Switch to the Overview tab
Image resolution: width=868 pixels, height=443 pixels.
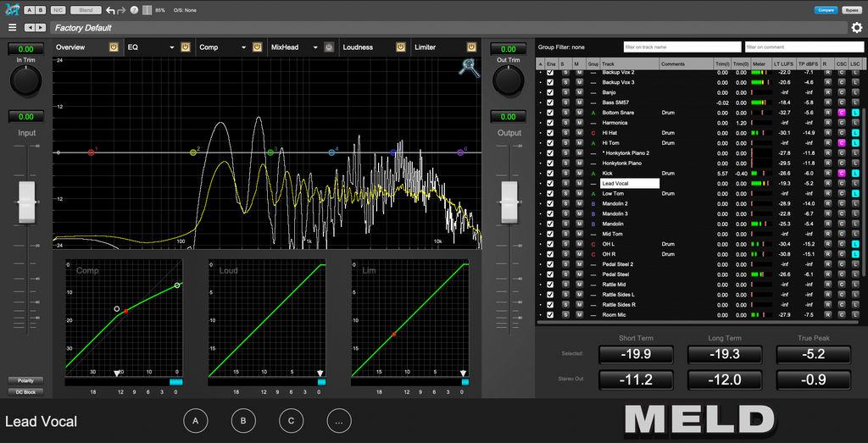click(x=71, y=47)
